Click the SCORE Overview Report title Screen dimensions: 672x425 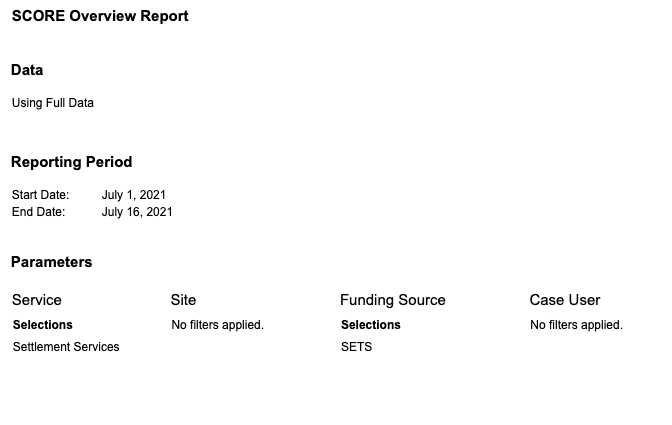100,16
